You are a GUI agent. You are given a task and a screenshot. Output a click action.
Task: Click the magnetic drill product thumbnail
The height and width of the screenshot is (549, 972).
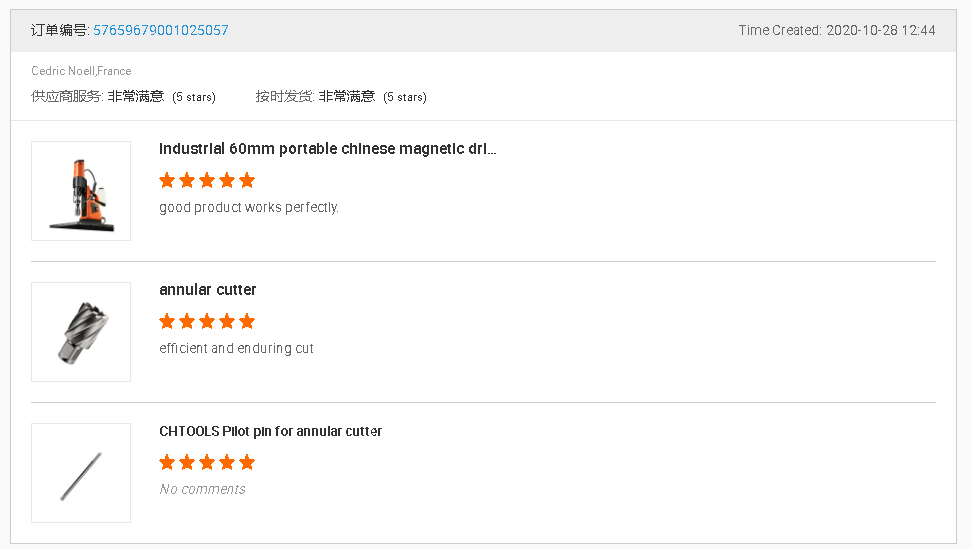[x=81, y=191]
